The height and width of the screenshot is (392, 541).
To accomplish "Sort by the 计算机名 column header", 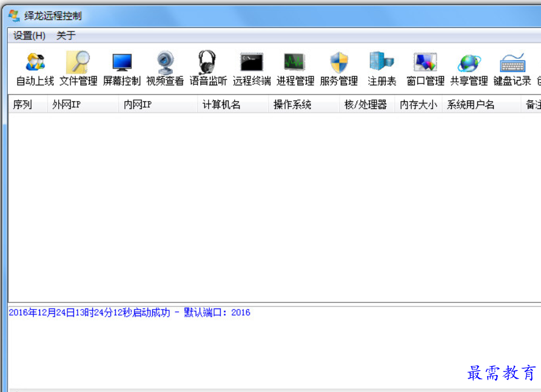I will 233,104.
